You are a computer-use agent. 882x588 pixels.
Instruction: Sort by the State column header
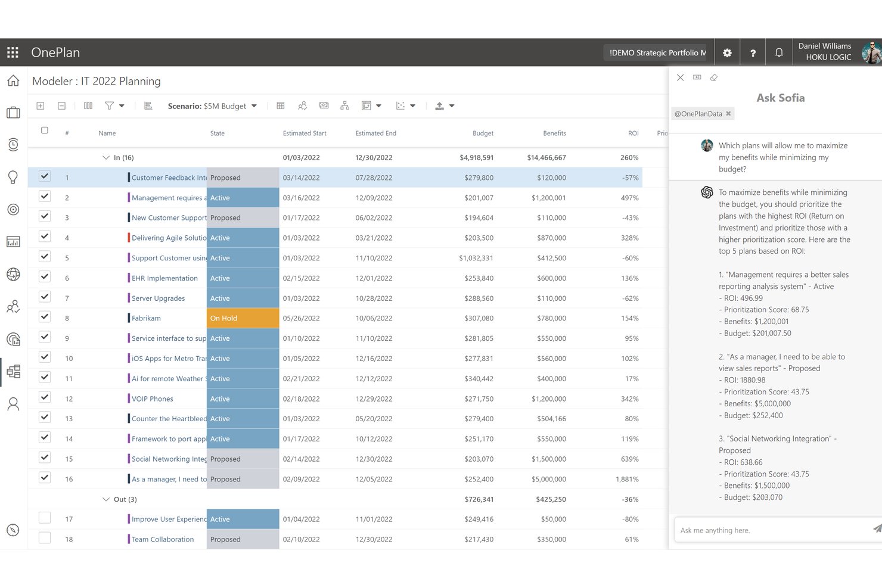click(x=218, y=133)
